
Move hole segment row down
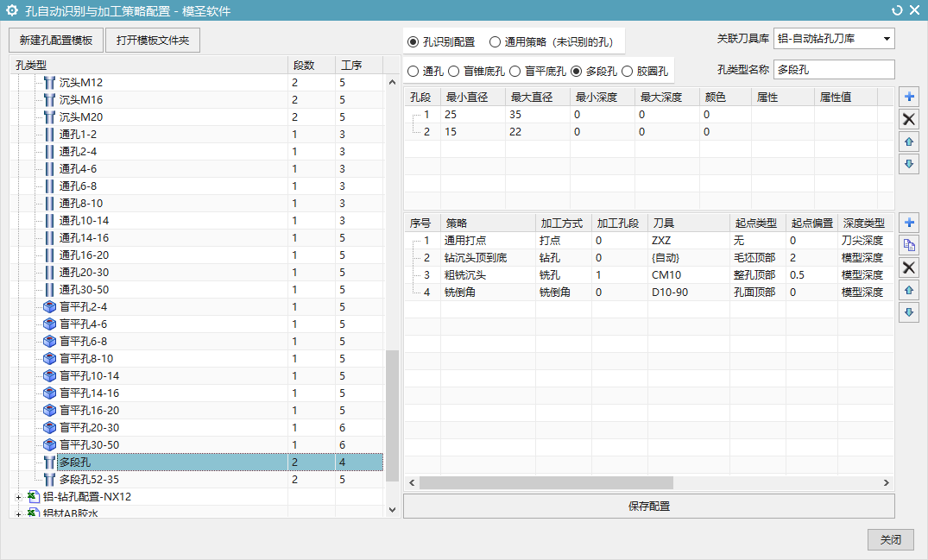pos(909,164)
